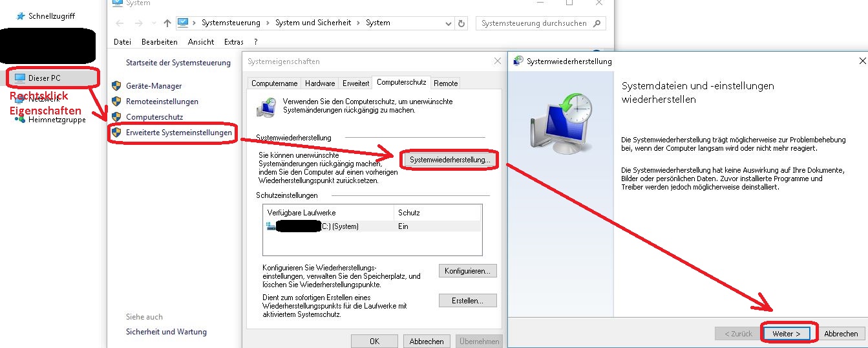Click System breadcrumb in address bar
868x348 pixels.
point(378,23)
